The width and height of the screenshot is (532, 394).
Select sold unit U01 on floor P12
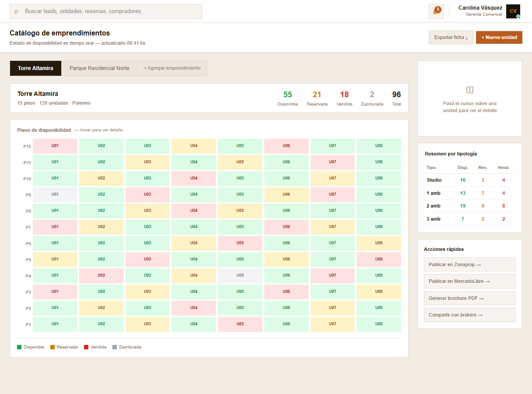(x=55, y=146)
